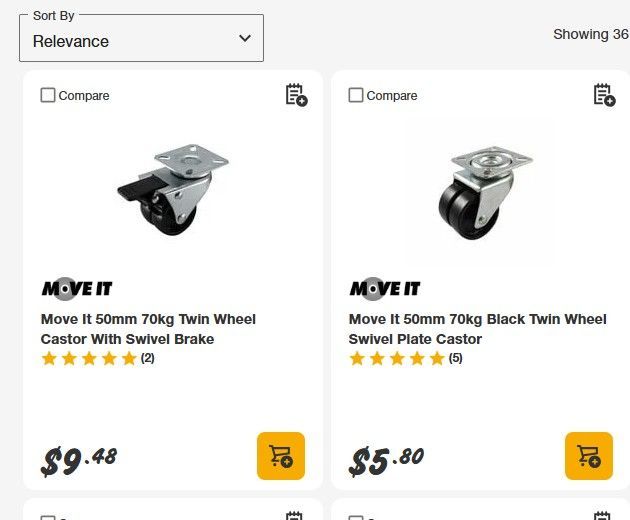Click the Sort By chevron arrow
This screenshot has height=520, width=630.
point(245,39)
